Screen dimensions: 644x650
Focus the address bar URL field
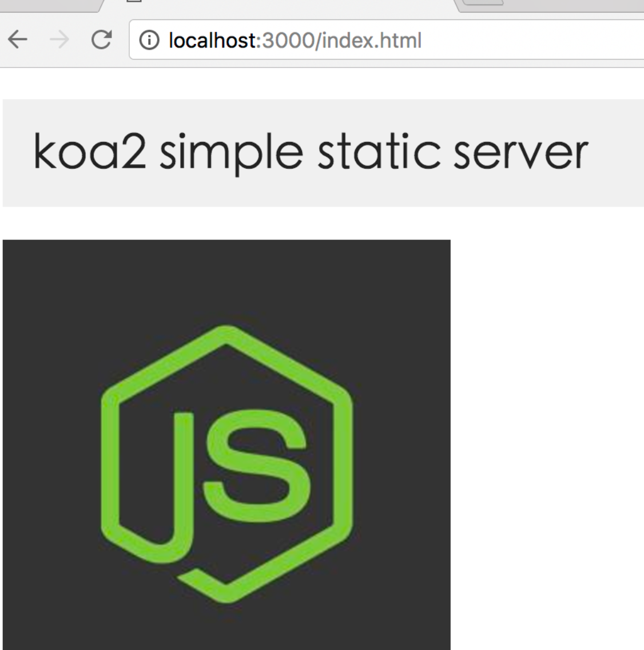(515, 41)
